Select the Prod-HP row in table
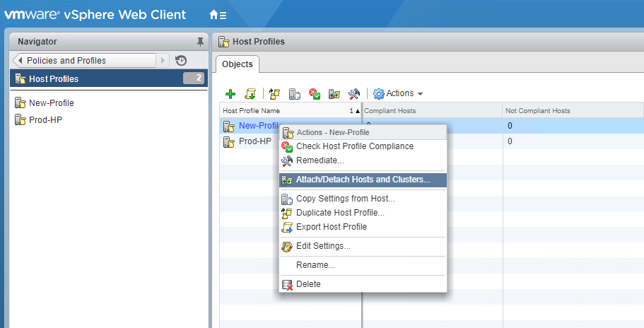 coord(255,141)
